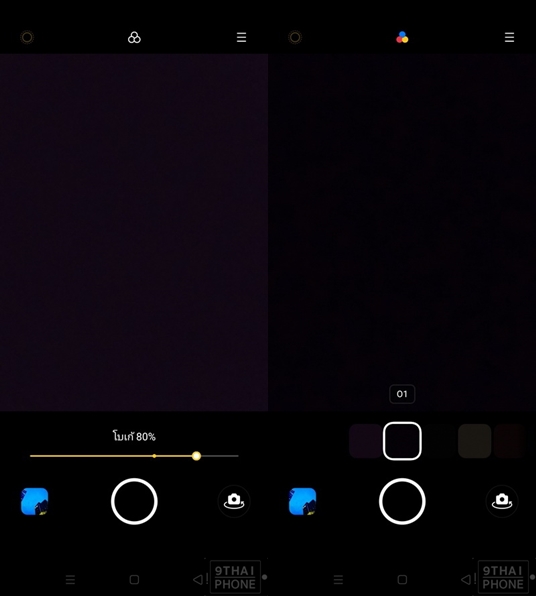Tap the shutter button in left screen
The height and width of the screenshot is (596, 536).
134,501
